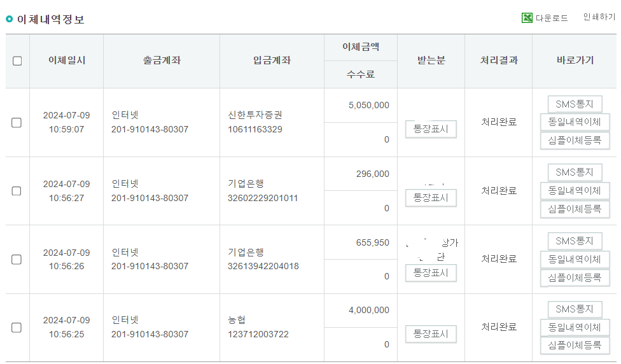Click 동일내역이체 for the 655,950 transfer
The image size is (621, 364).
pos(575,260)
